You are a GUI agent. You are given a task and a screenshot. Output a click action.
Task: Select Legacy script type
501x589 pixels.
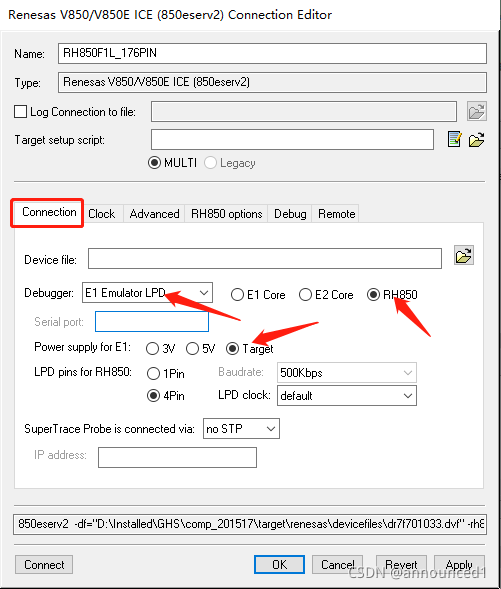point(210,163)
